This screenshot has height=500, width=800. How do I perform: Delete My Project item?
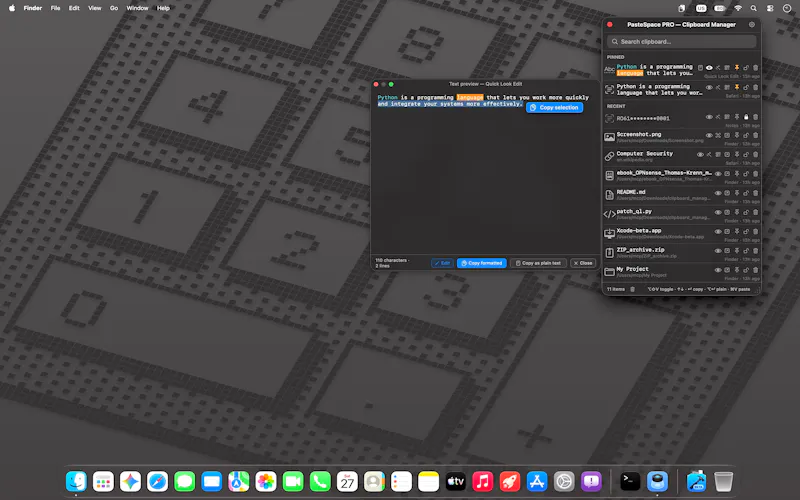click(x=756, y=270)
